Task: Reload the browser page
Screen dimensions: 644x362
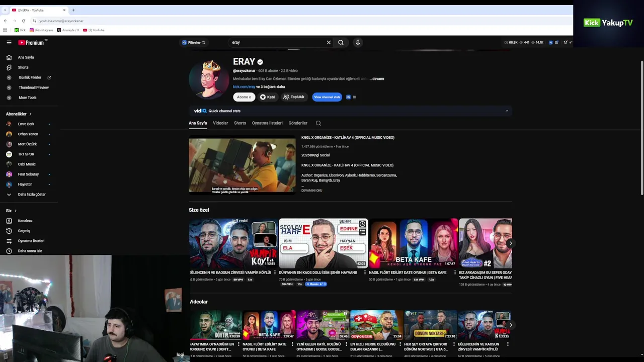Action: pyautogui.click(x=23, y=21)
